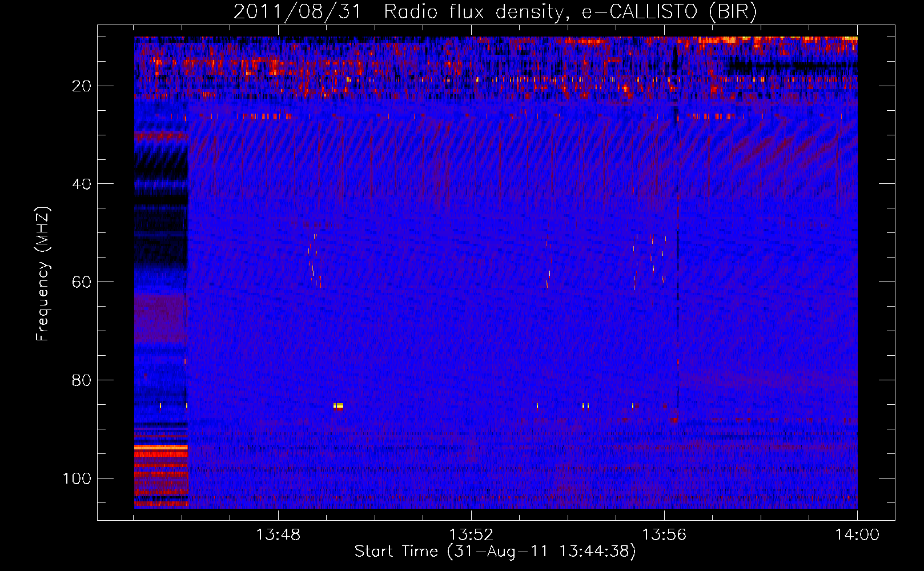Click the 13:56 time tick label
Screen dimensions: 924x571
(x=664, y=535)
